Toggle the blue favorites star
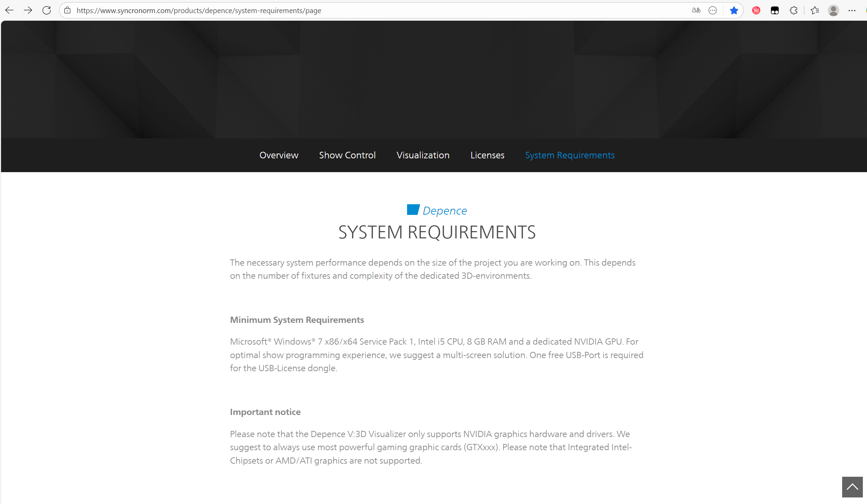The image size is (867, 504). point(734,10)
